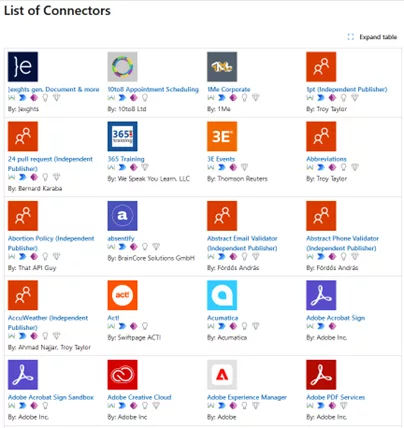This screenshot has height=428, width=404.
Task: Click the text By: Bernard Karaba
Action: (35, 188)
